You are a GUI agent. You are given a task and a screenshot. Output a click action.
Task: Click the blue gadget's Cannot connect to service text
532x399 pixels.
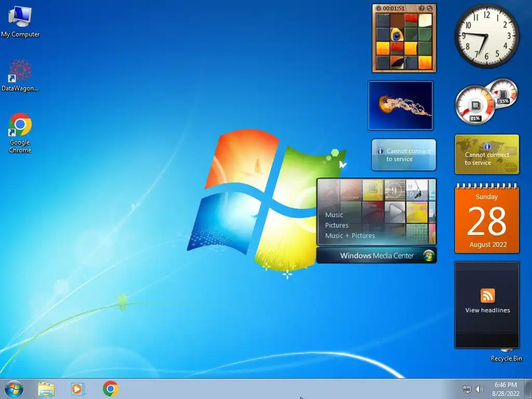[x=408, y=155]
